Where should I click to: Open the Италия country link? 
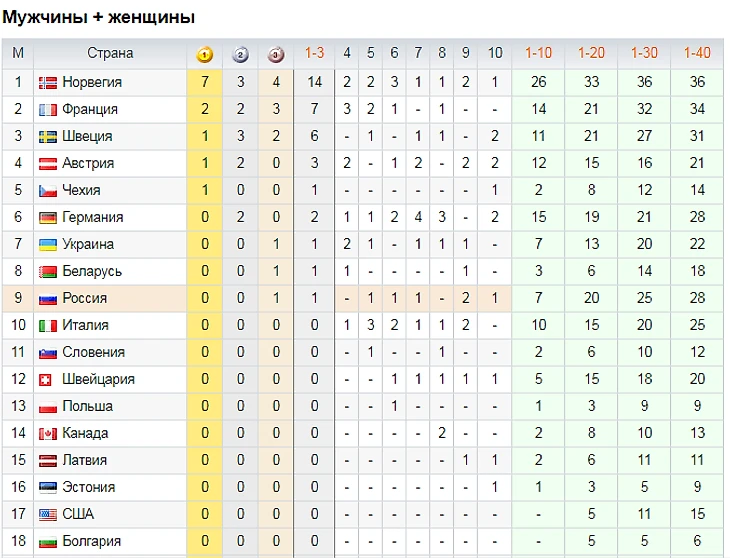pyautogui.click(x=85, y=325)
